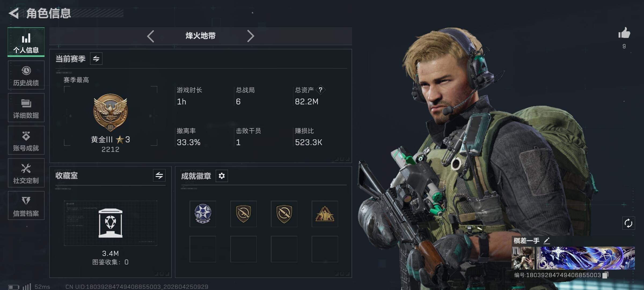Copy the player ID number with copy icon
The image size is (644, 290).
pyautogui.click(x=606, y=275)
